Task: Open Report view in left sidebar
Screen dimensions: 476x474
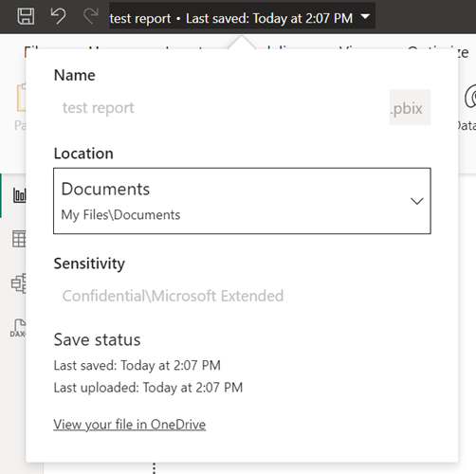Action: tap(20, 194)
